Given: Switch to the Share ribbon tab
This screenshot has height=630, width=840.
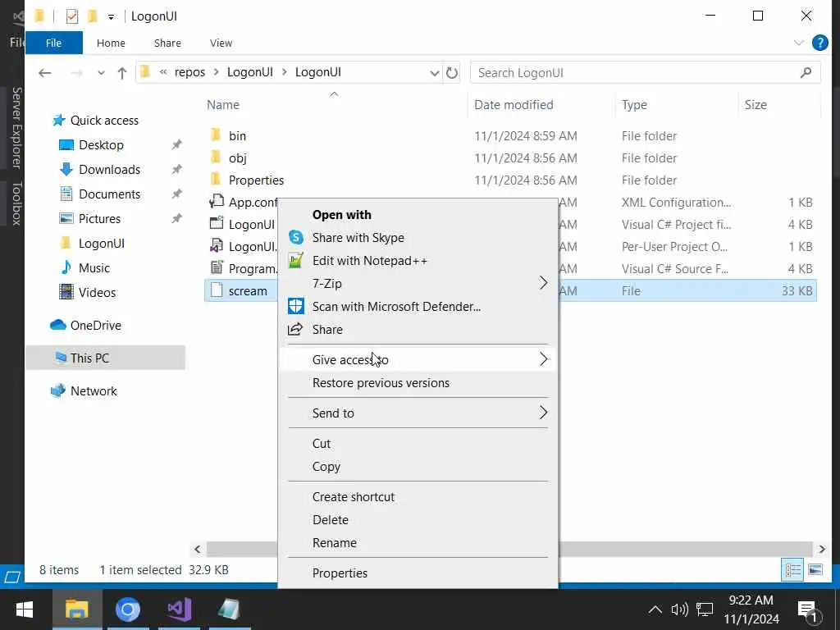Looking at the screenshot, I should point(167,43).
